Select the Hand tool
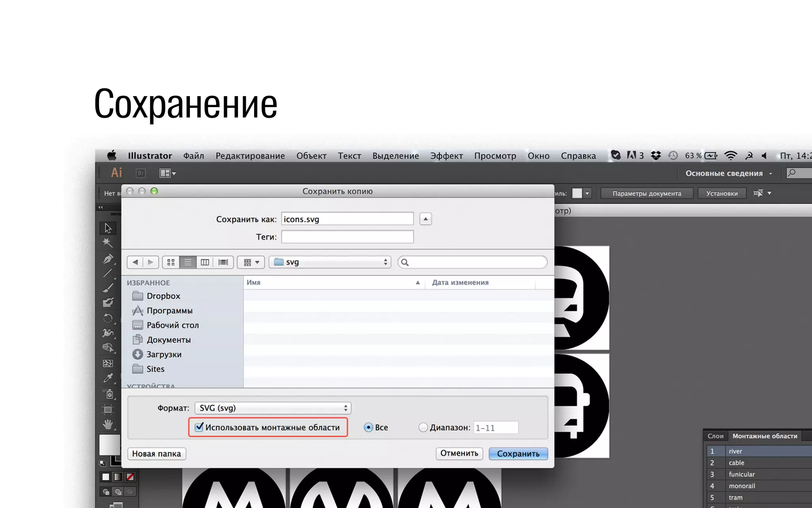The image size is (812, 508). point(108,424)
